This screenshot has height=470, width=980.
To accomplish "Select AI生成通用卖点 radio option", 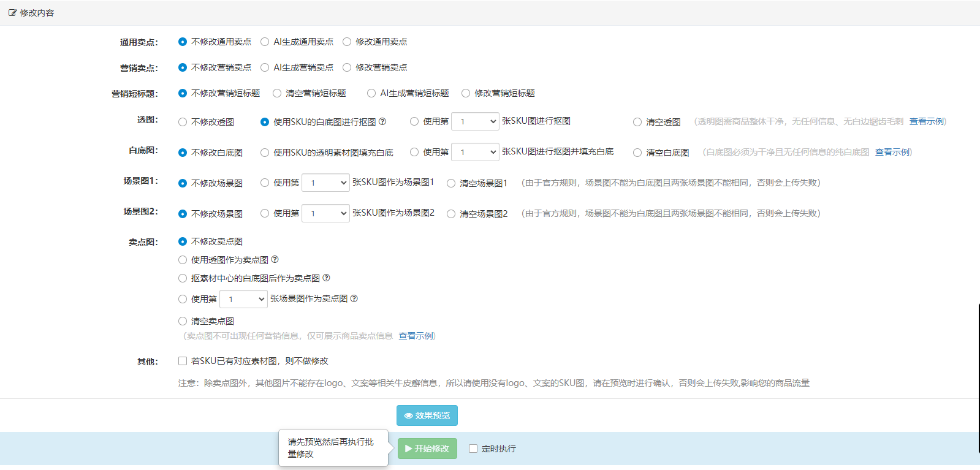I will [x=265, y=42].
